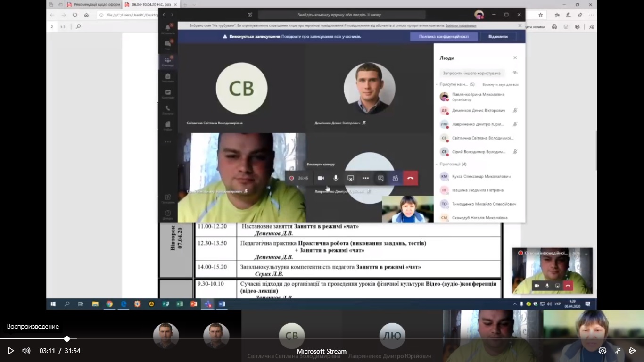
Task: Collapse the 'Присутні на нараді' section
Action: click(x=437, y=84)
